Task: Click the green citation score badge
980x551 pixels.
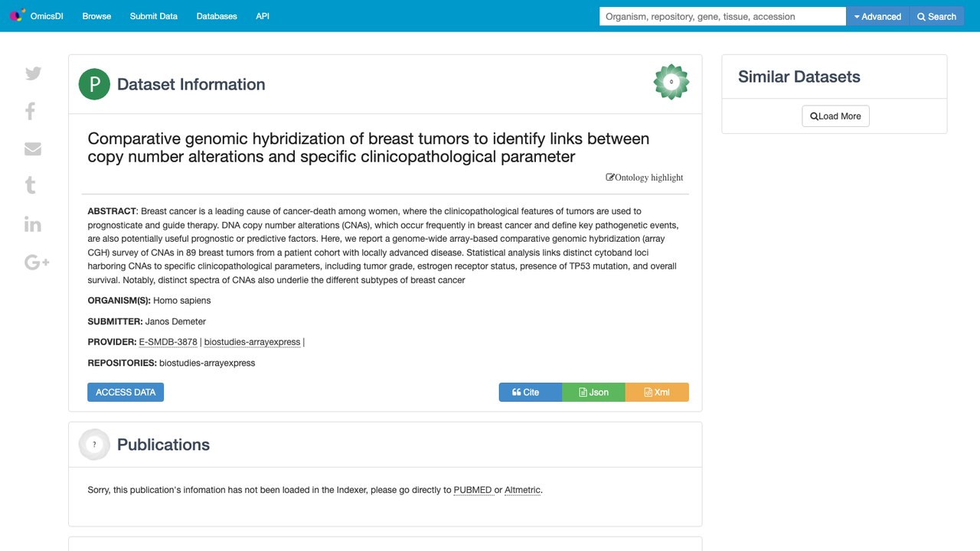Action: (x=671, y=82)
